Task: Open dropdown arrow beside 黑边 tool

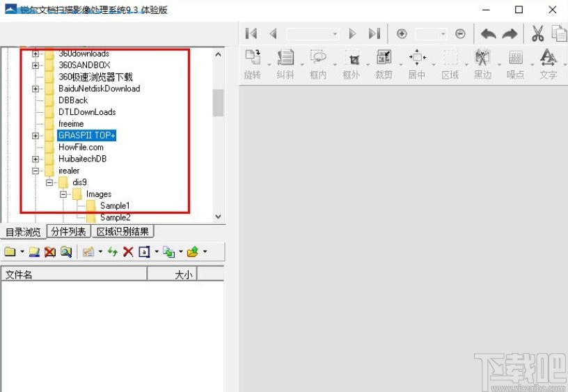Action: 499,65
